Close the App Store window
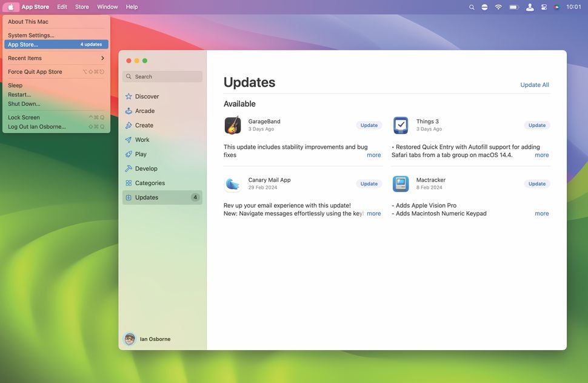 pyautogui.click(x=129, y=61)
